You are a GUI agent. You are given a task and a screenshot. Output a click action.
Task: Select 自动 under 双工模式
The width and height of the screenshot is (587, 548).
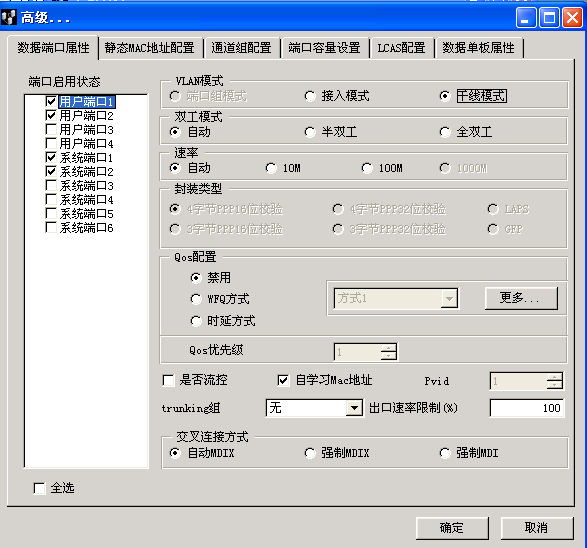(175, 132)
